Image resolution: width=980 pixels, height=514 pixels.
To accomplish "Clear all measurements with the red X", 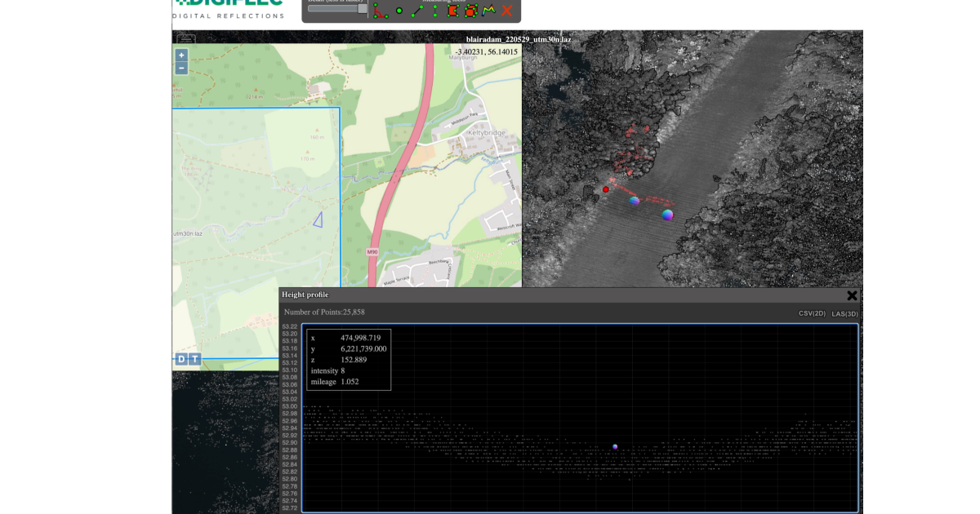I will click(508, 11).
